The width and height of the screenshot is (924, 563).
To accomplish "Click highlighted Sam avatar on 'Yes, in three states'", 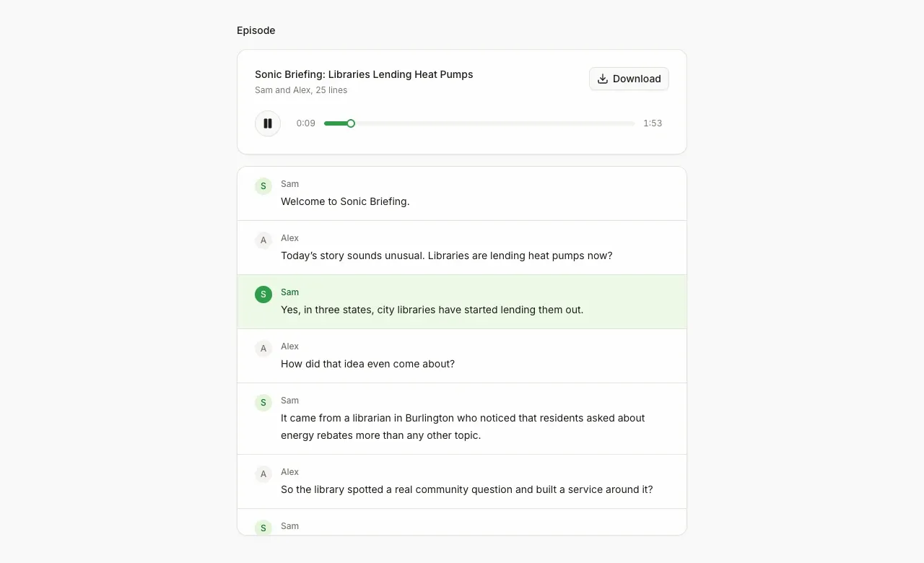I will pos(263,294).
